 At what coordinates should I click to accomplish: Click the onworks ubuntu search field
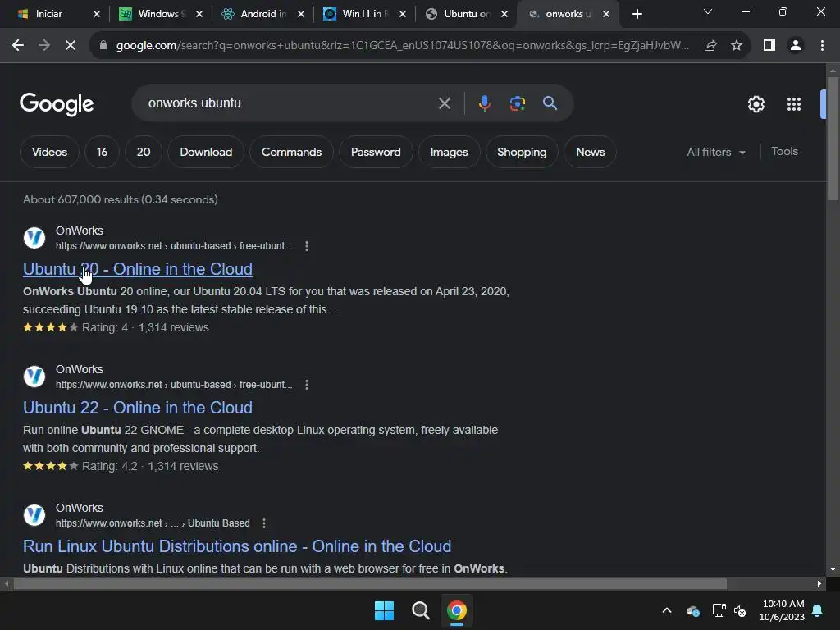(x=290, y=103)
